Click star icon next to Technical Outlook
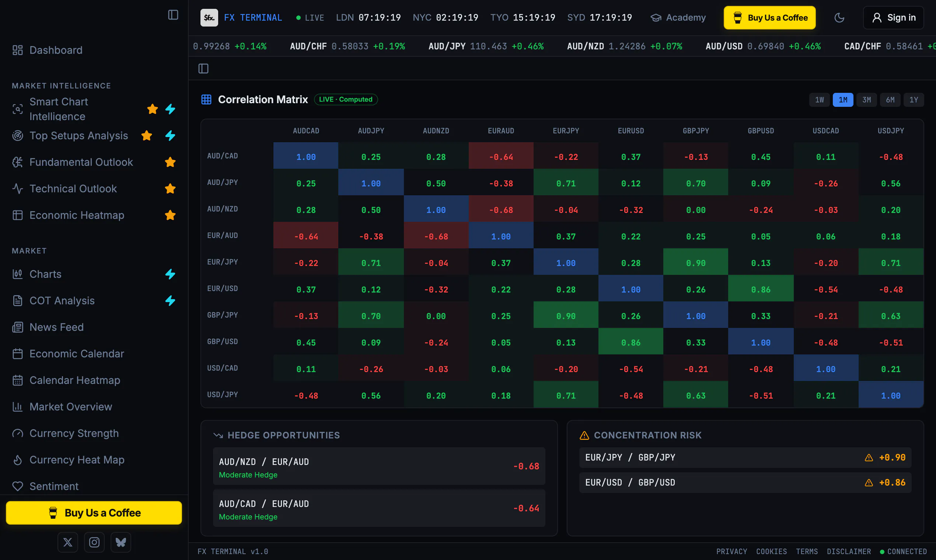 170,188
